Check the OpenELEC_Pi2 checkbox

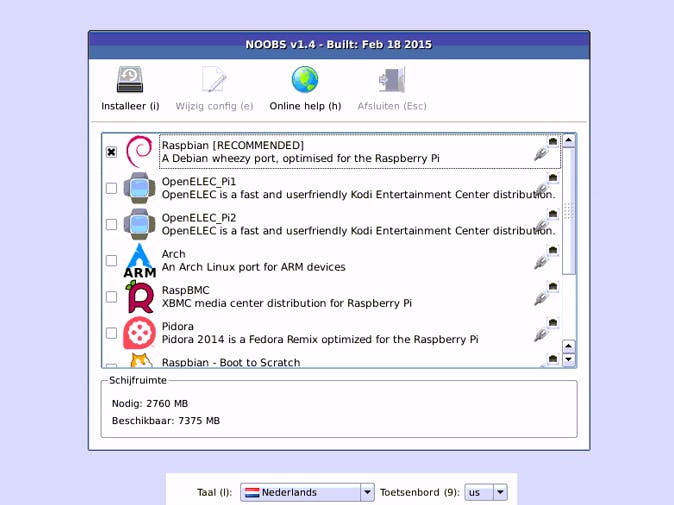pos(111,224)
